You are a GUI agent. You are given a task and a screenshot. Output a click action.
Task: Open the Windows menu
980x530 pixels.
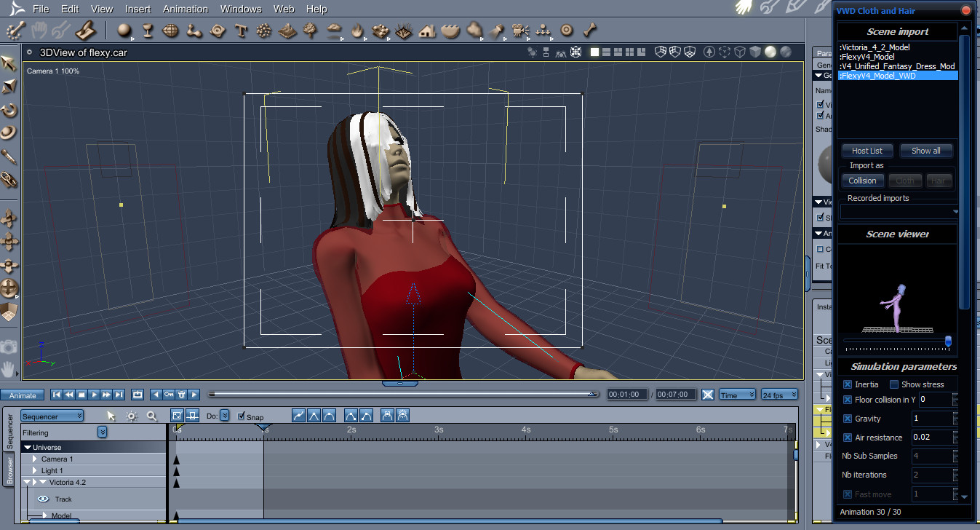(241, 9)
